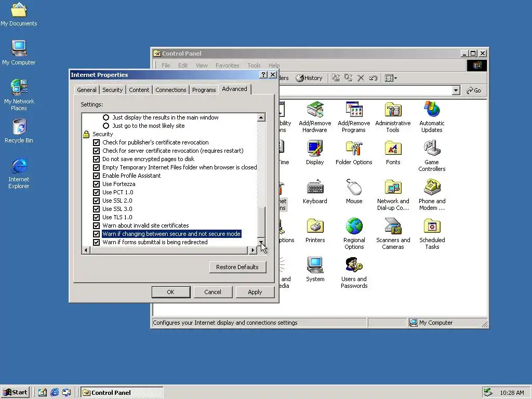Open Regional Options applet
This screenshot has width=532, height=399.
click(354, 234)
